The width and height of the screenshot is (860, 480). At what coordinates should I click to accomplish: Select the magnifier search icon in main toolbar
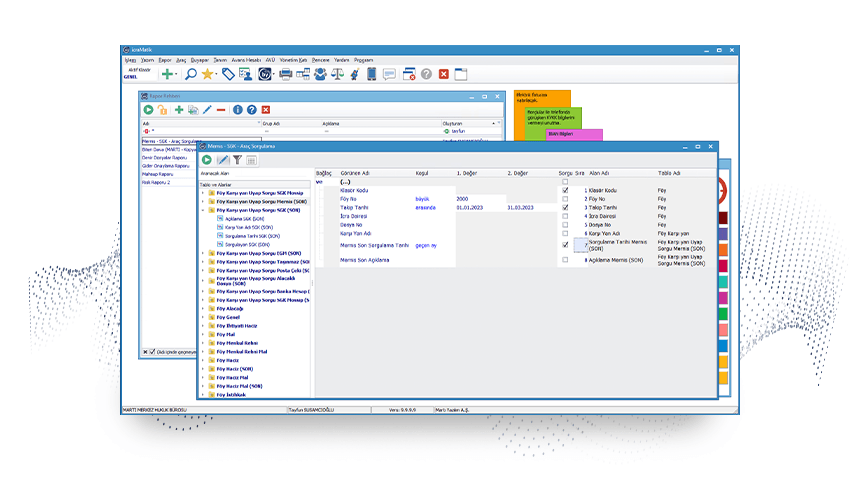point(190,74)
